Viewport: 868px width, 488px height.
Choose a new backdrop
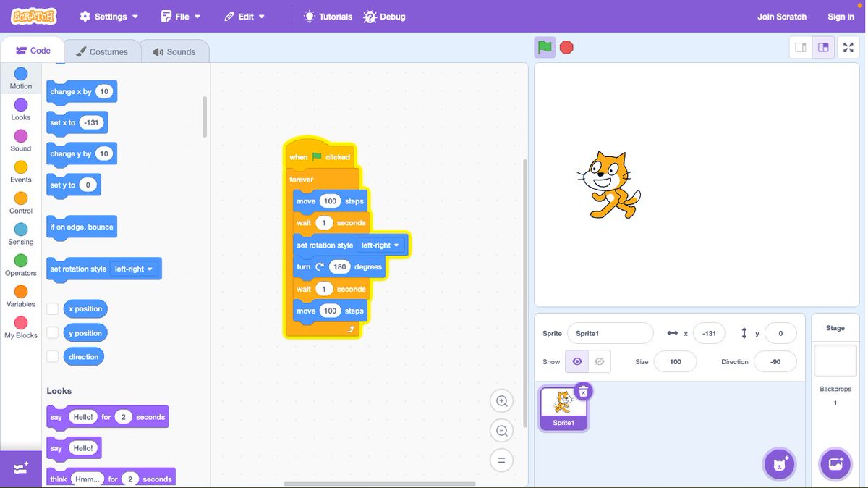pos(835,464)
